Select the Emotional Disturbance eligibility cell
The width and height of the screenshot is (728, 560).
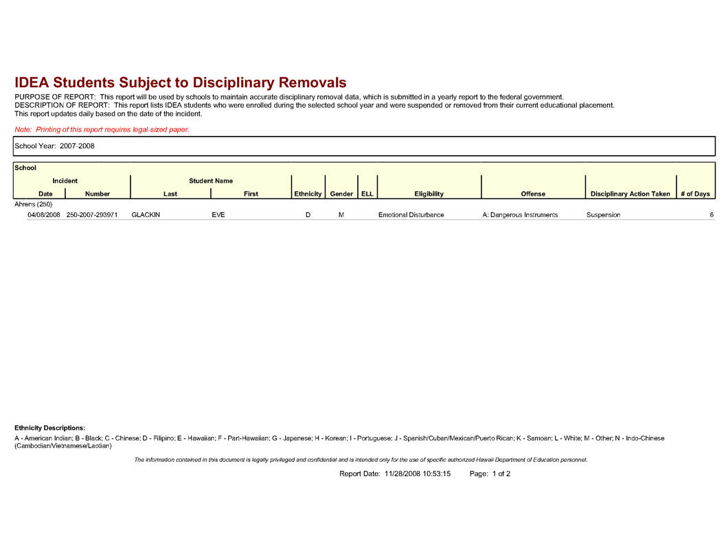tap(411, 215)
